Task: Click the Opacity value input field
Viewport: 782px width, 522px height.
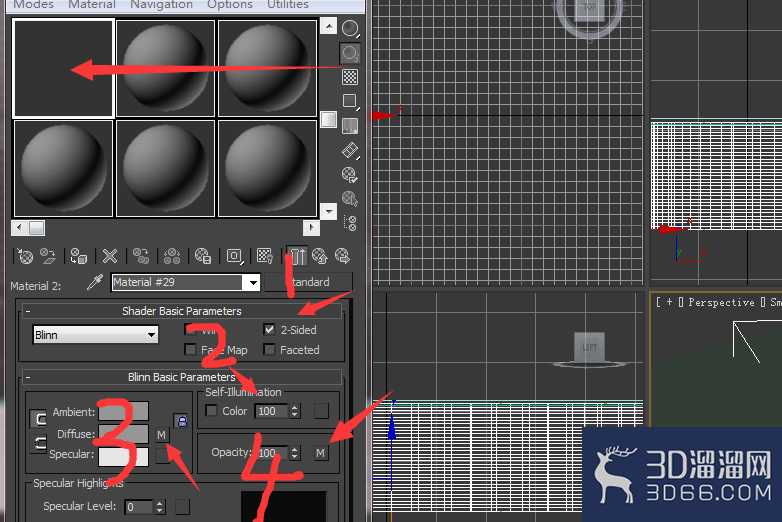Action: [x=272, y=453]
